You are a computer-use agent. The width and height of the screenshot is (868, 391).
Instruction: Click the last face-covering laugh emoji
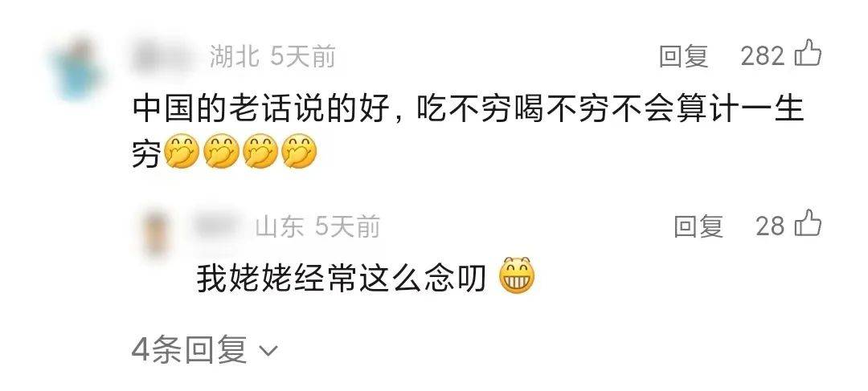(300, 150)
